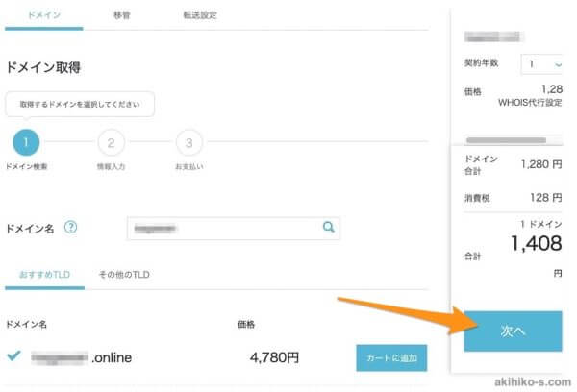
Task: Click step 2 情報入力 circle
Action: click(112, 143)
